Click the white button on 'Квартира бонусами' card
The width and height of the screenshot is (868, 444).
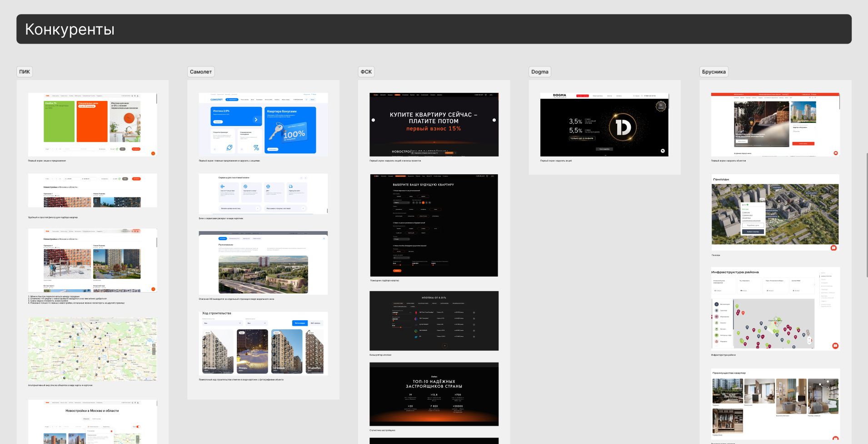[x=273, y=149]
